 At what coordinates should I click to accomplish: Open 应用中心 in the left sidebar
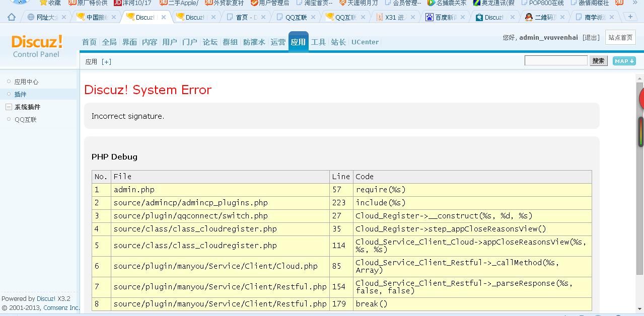26,82
